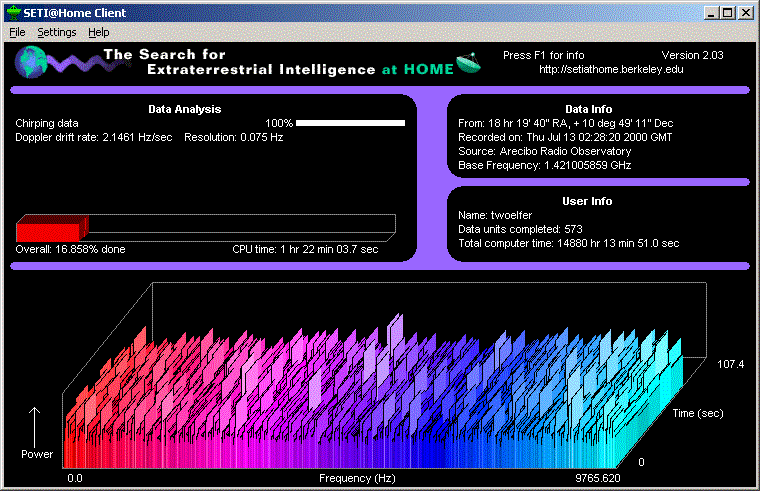Click the SETI@Home title bar app icon
Screen dimensions: 760x491
pos(14,13)
